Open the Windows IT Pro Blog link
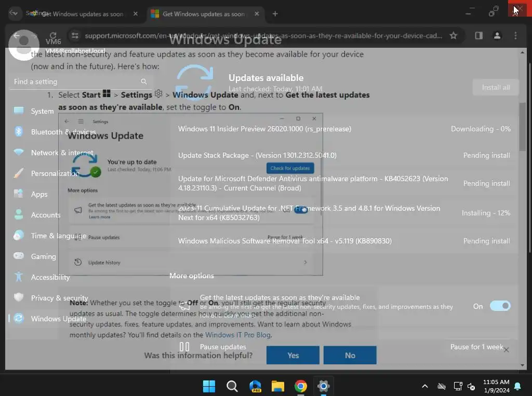 (238, 335)
